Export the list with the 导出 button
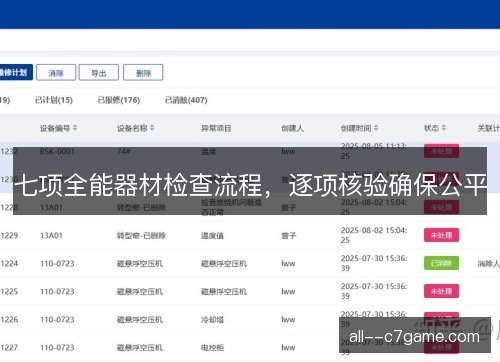This screenshot has width=500, height=362. [99, 73]
